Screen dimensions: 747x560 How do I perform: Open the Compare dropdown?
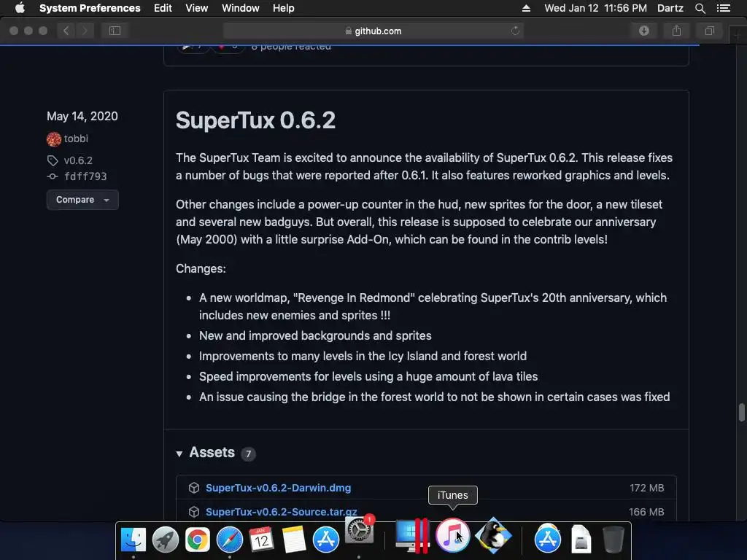[82, 200]
